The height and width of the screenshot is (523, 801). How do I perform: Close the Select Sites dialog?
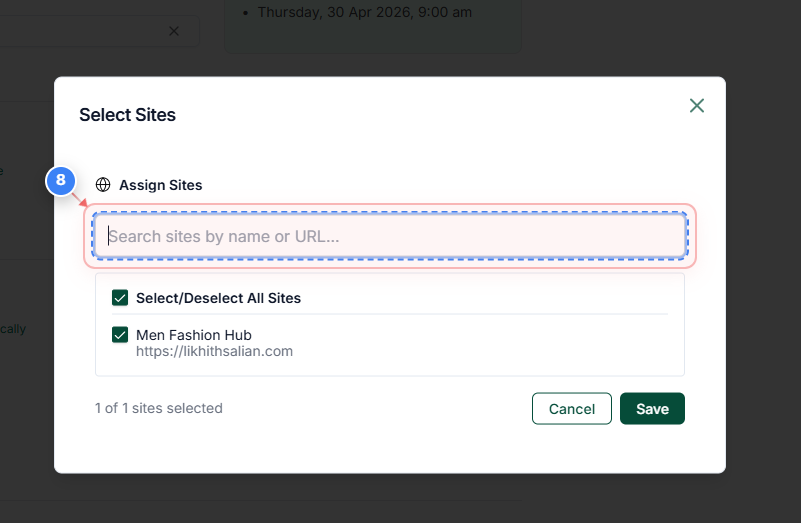[697, 106]
